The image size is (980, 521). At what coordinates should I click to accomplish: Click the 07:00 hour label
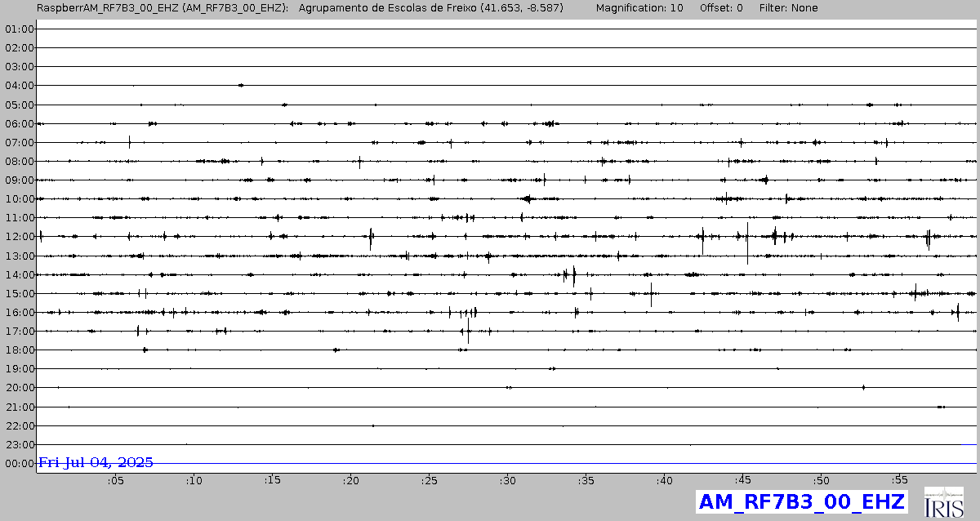point(19,142)
